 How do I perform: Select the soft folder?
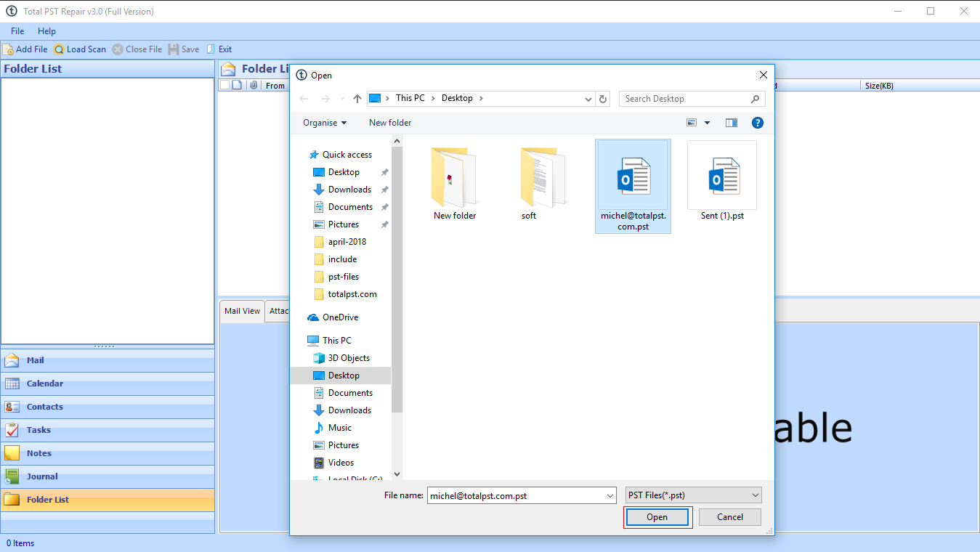(x=542, y=184)
